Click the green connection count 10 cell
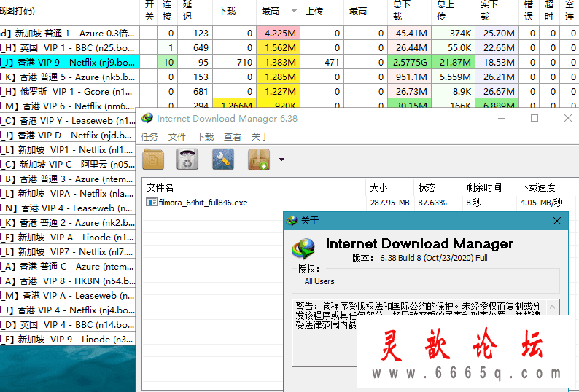Image resolution: width=579 pixels, height=392 pixels. point(167,63)
